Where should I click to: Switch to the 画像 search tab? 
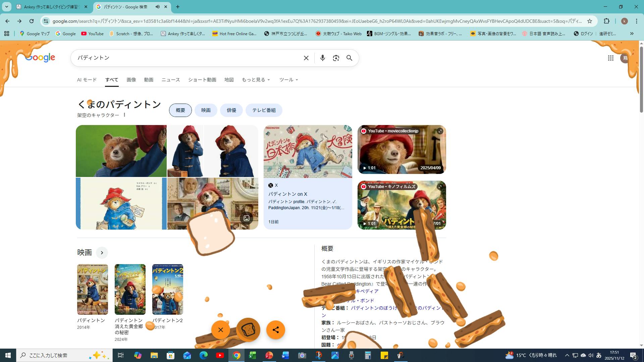tap(131, 80)
